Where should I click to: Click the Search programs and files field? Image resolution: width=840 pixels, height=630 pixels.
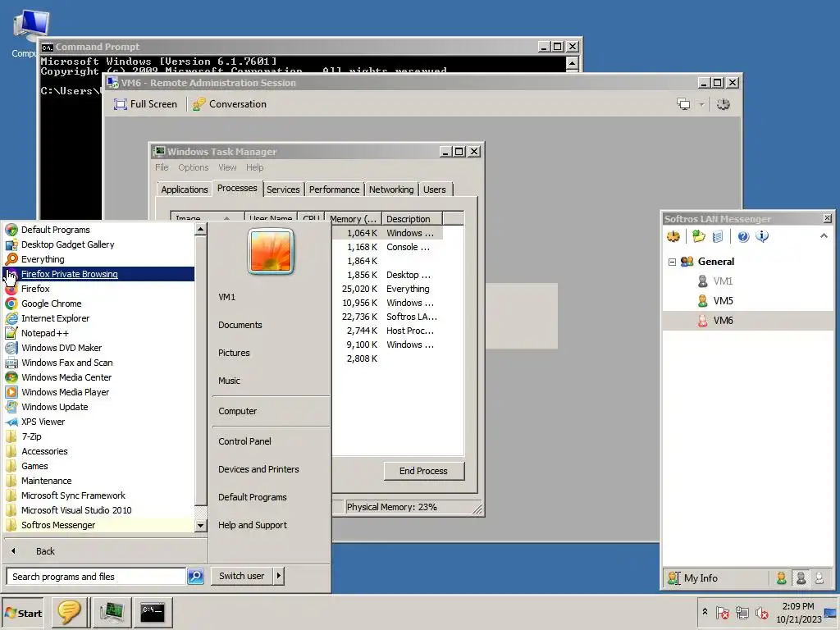click(x=97, y=577)
